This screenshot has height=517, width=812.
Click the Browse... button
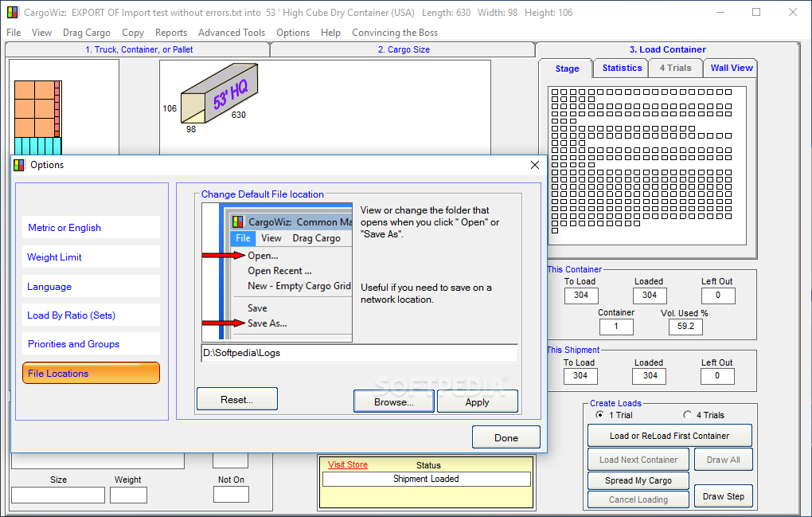(x=393, y=401)
